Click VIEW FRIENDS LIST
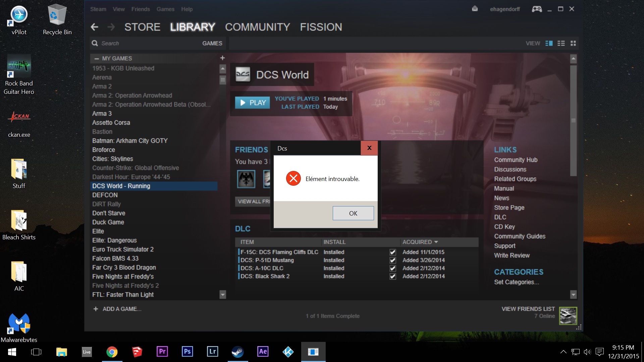644x362 pixels. click(528, 309)
